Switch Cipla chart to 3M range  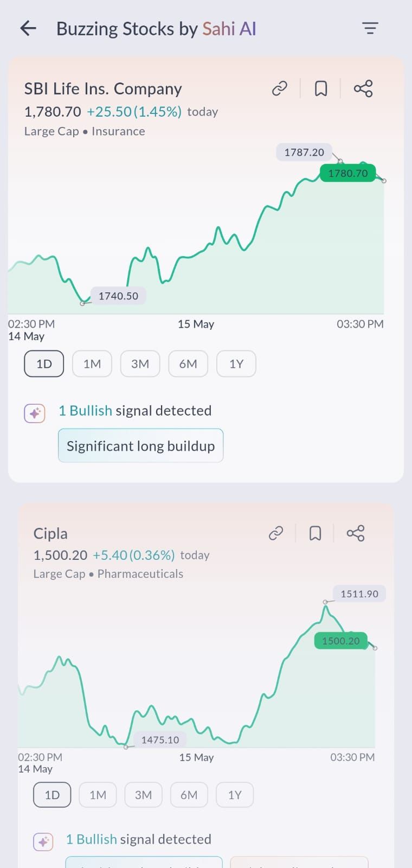[x=143, y=795]
